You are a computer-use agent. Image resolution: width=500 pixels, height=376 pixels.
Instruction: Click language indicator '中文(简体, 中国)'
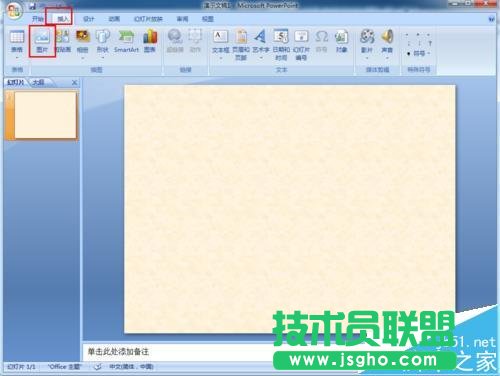(131, 367)
